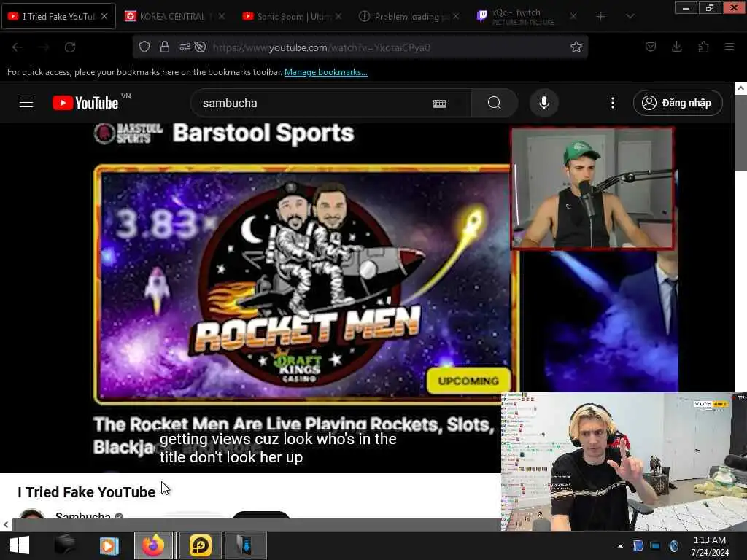The image size is (747, 560).
Task: Click the horizontal scroll left arrow
Action: [x=6, y=525]
